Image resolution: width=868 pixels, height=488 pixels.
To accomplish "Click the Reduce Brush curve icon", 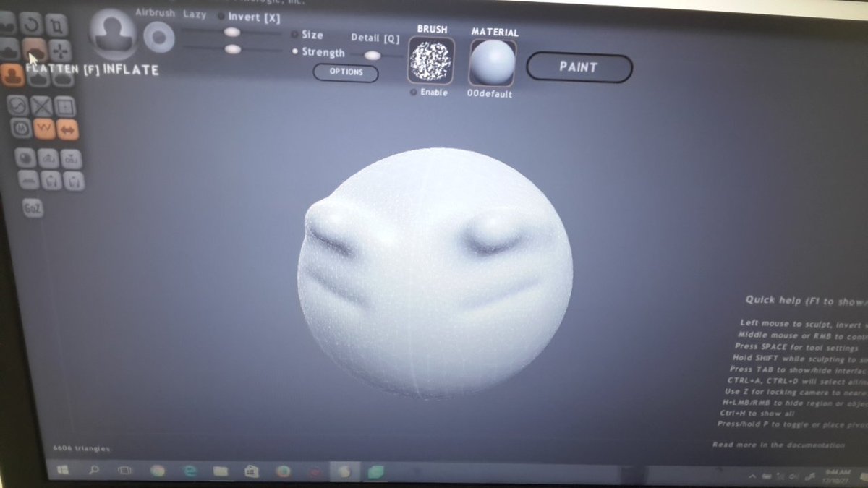I will click(x=17, y=106).
